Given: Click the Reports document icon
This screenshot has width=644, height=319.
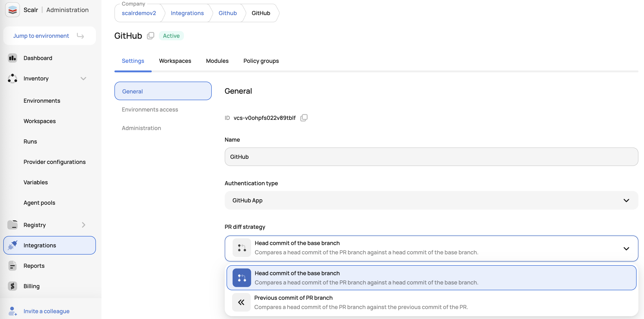Looking at the screenshot, I should click(12, 266).
